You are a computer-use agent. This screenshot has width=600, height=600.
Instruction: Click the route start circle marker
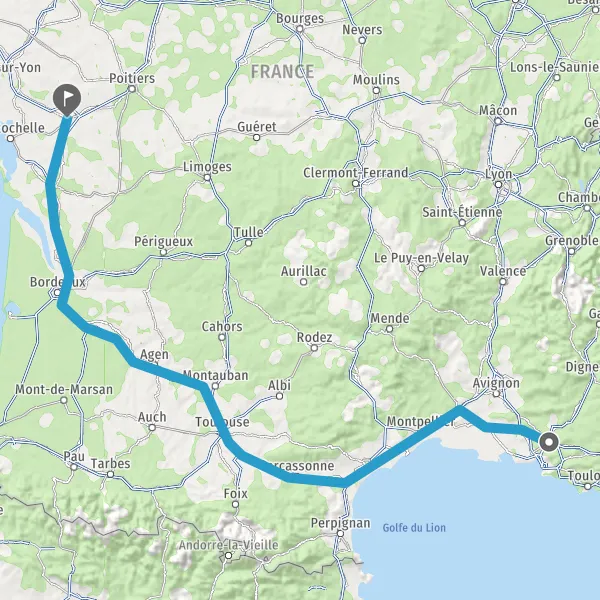549,442
